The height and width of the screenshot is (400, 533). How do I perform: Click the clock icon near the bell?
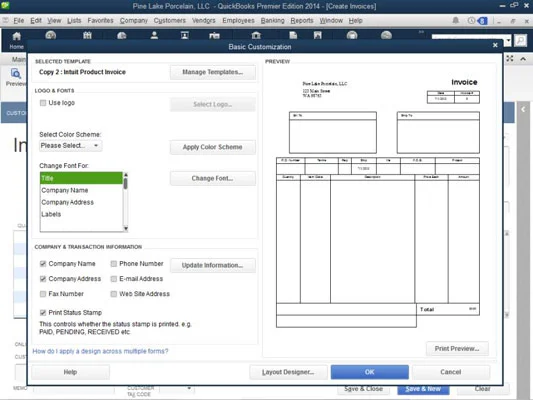(x=471, y=20)
